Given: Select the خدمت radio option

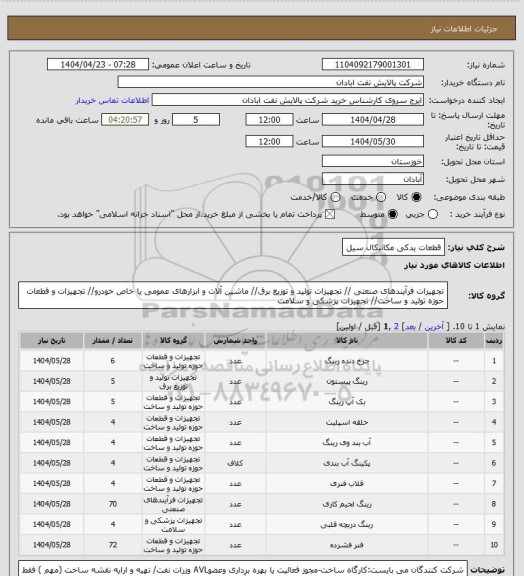Looking at the screenshot, I should pyautogui.click(x=381, y=197).
